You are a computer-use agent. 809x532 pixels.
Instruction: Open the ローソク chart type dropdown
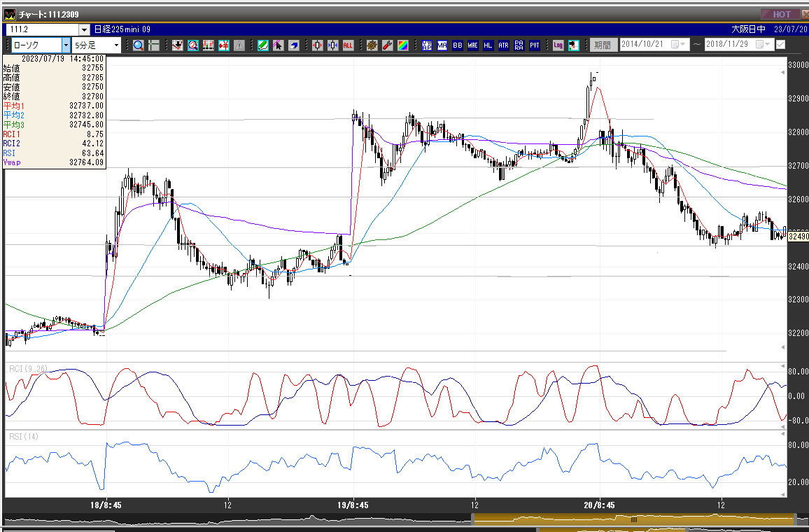(x=66, y=45)
